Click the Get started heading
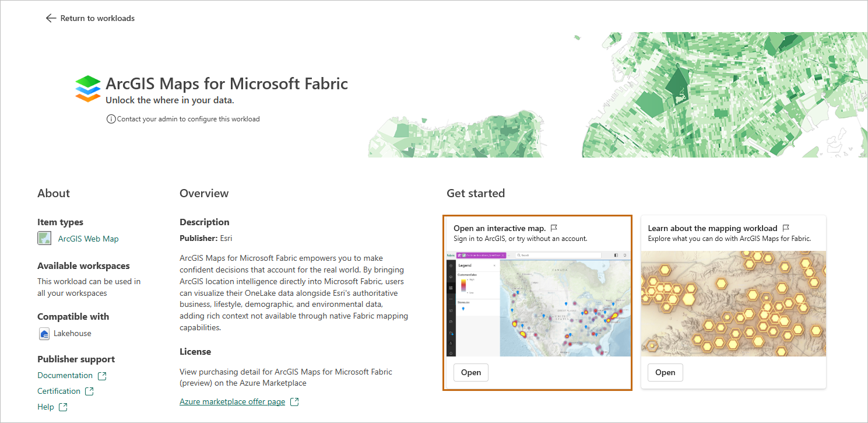The height and width of the screenshot is (423, 868). point(476,193)
